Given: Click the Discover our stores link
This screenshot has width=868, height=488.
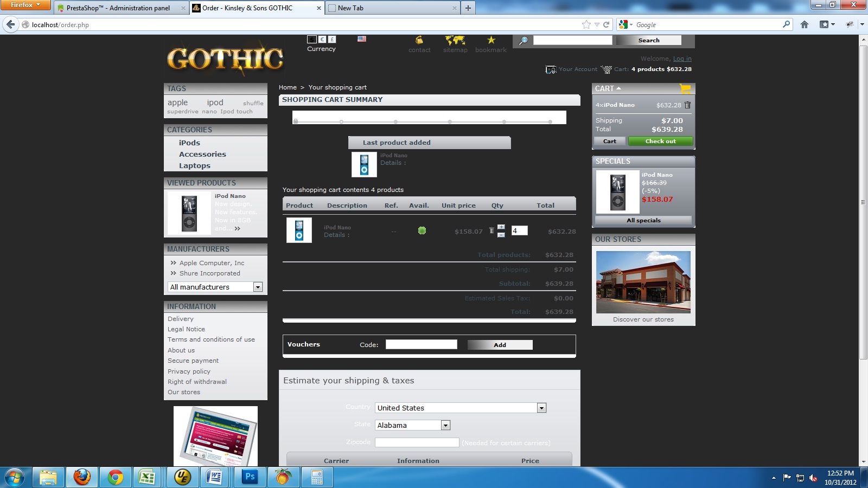Looking at the screenshot, I should tap(643, 319).
